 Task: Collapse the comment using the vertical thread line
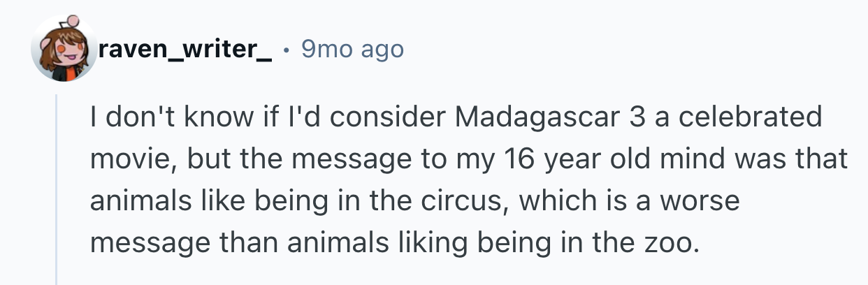(57, 189)
